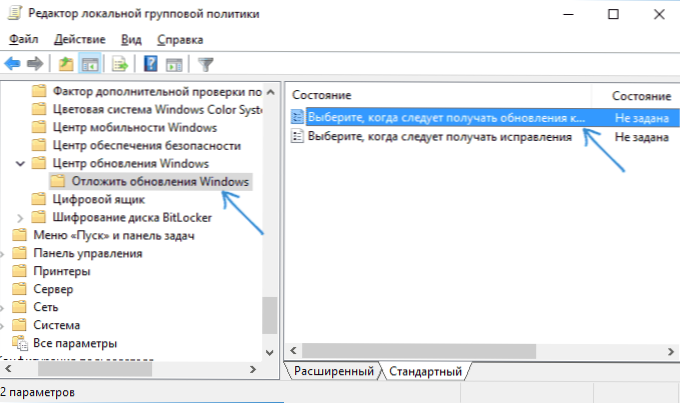Collapse the Центр обновления Windows node
The image size is (680, 403).
(20, 164)
